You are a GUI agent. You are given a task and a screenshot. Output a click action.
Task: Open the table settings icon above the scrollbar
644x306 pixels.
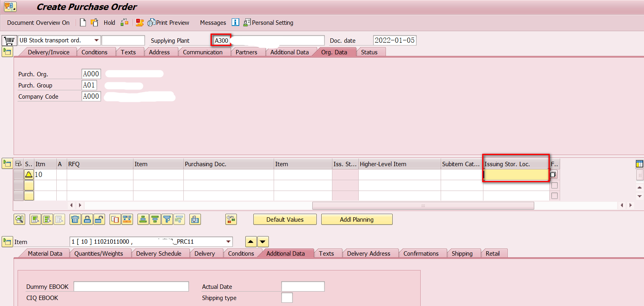coord(639,164)
